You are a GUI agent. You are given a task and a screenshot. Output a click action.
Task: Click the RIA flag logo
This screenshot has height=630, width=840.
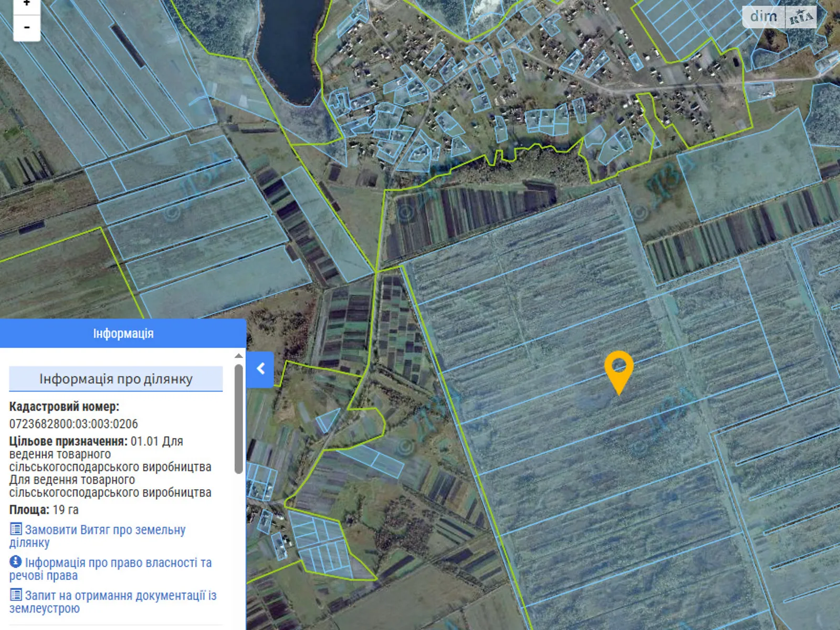point(801,17)
